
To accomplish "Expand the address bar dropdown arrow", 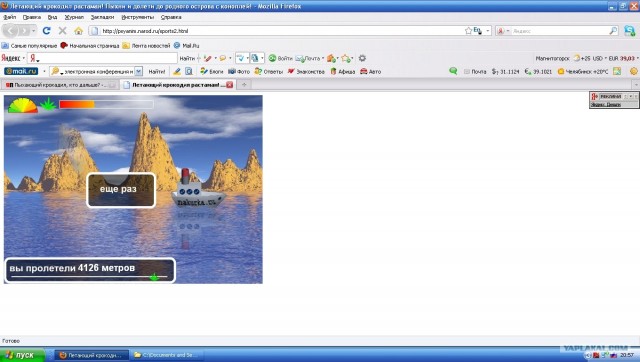I will tap(487, 31).
